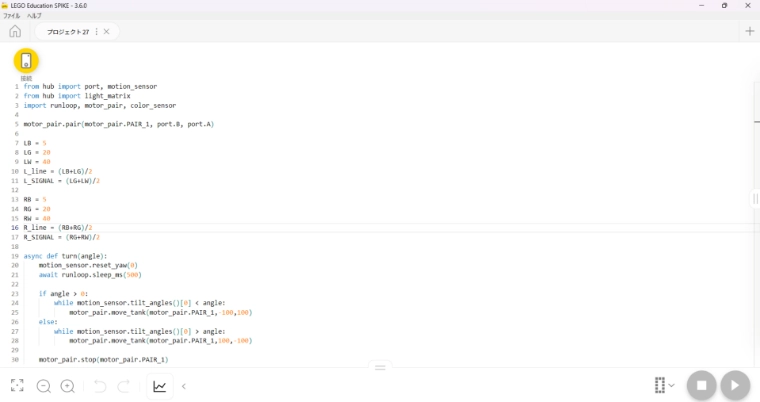Click 'await runloop.sleep_ms(500)' line
The image size is (760, 402).
[90, 274]
